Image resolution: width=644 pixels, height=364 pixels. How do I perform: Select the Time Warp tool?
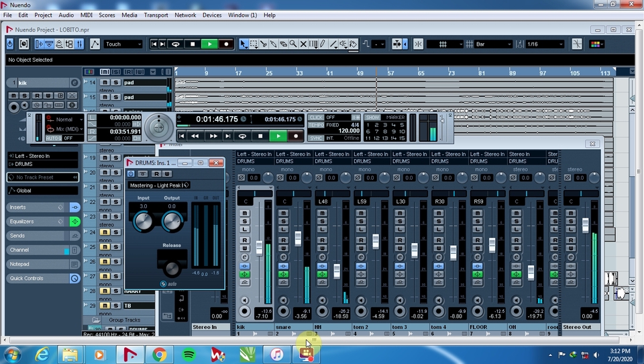pos(313,44)
